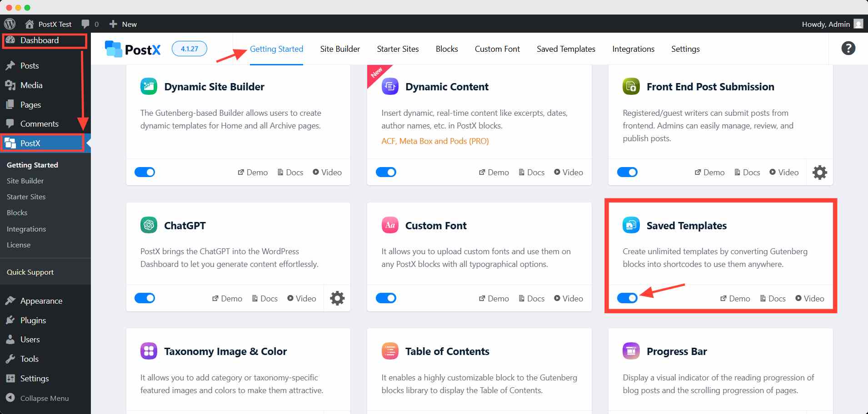Toggle the Dynamic Content addon
The image size is (868, 414).
pyautogui.click(x=386, y=172)
